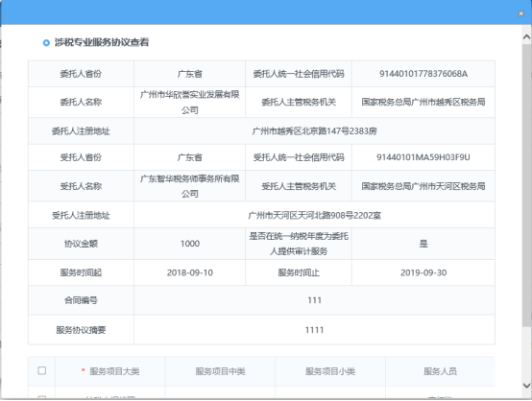Click the scrollbar up arrow
532x401 pixels.
pos(526,36)
